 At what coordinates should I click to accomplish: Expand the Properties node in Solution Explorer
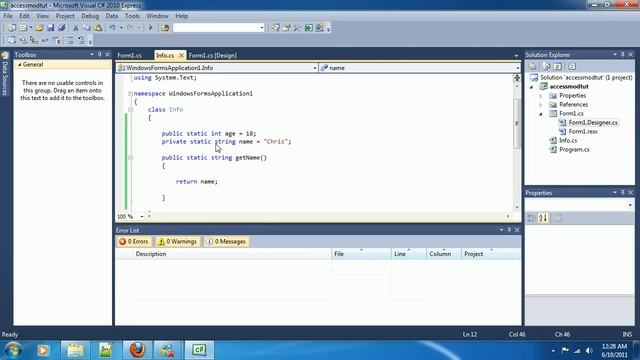(x=541, y=96)
